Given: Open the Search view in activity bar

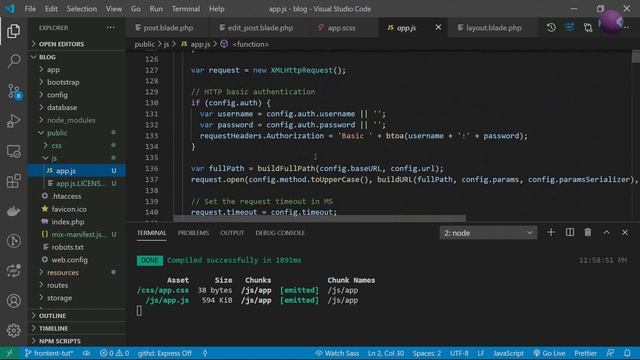Looking at the screenshot, I should (13, 61).
